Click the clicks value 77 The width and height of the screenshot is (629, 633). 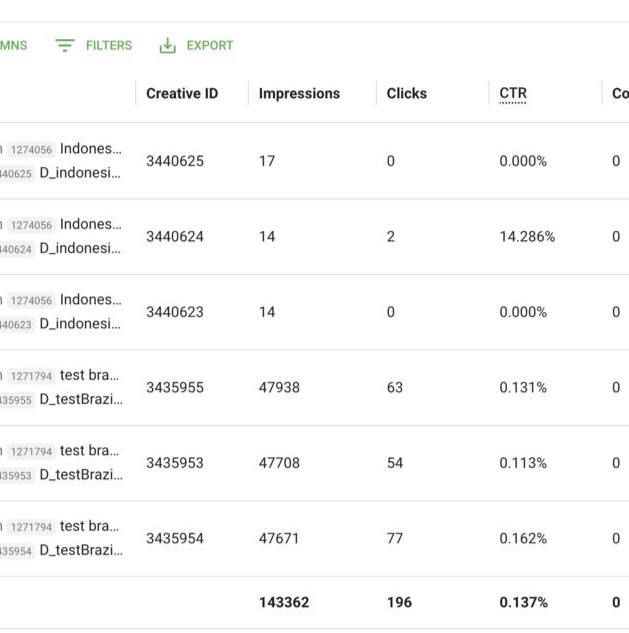coord(395,538)
